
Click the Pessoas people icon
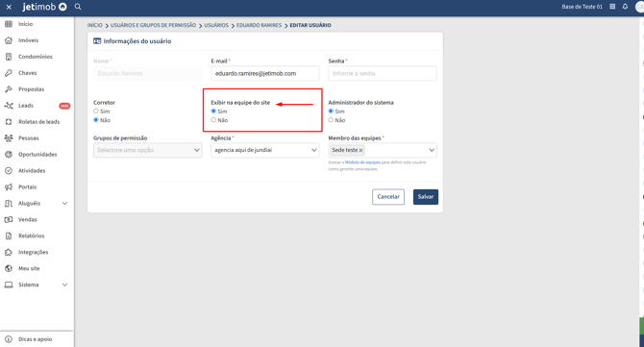[x=9, y=138]
